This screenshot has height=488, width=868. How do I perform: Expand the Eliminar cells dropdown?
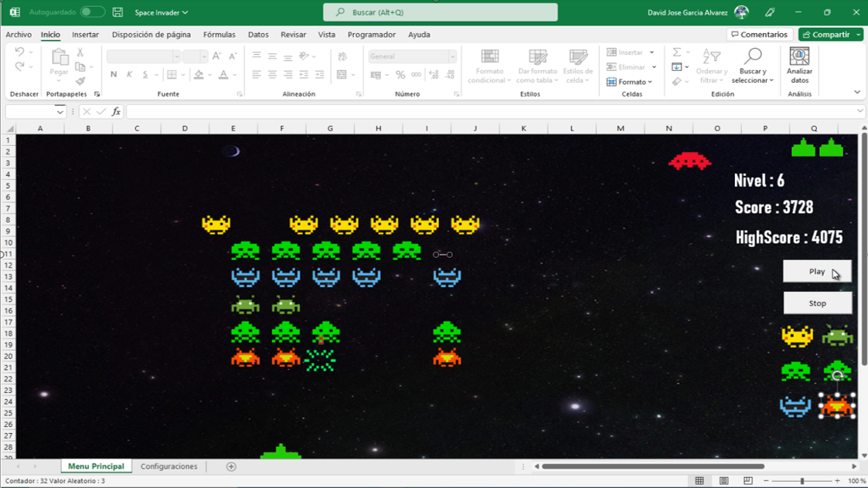point(654,67)
